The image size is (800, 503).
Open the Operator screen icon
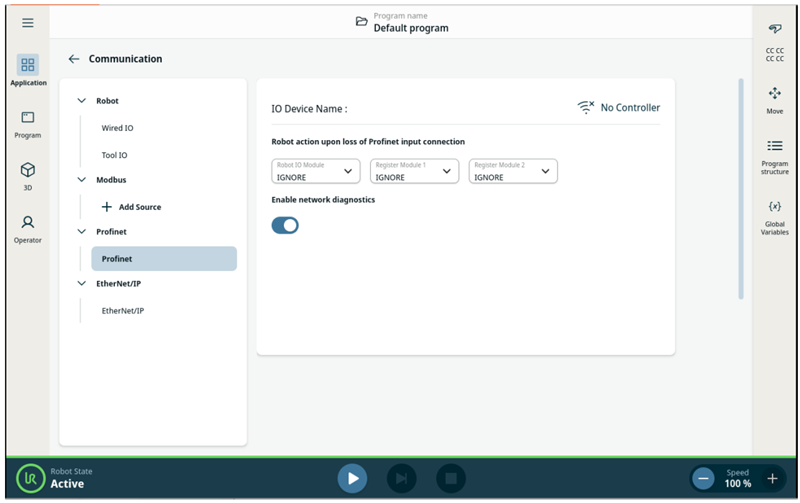[28, 223]
